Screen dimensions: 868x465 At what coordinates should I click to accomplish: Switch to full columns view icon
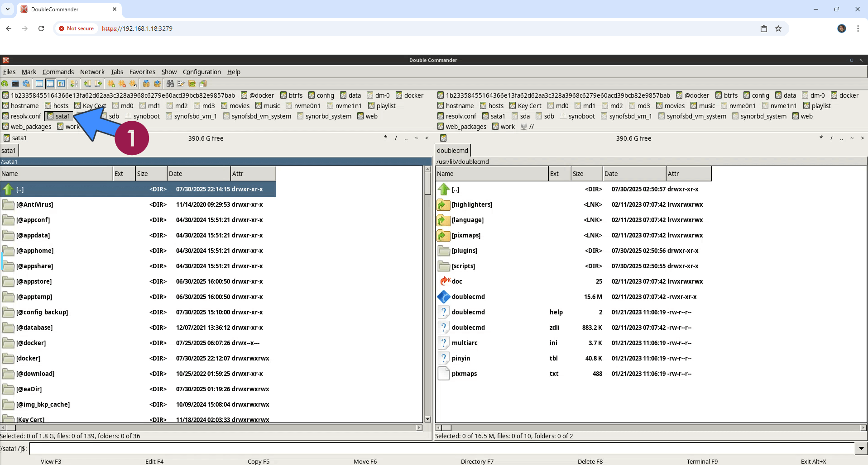click(x=50, y=84)
